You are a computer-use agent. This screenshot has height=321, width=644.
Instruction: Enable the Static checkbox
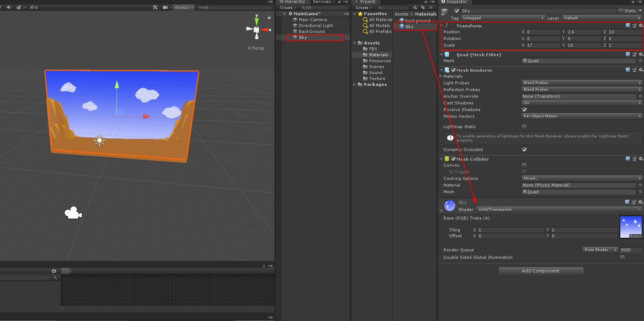pyautogui.click(x=621, y=11)
